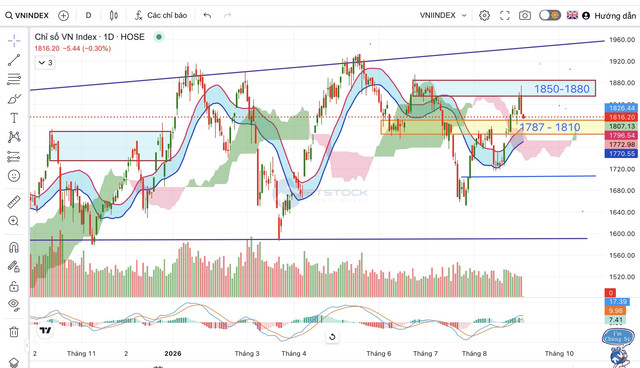The width and height of the screenshot is (640, 368).
Task: Reset chart view with circular arrow button
Action: tap(332, 337)
